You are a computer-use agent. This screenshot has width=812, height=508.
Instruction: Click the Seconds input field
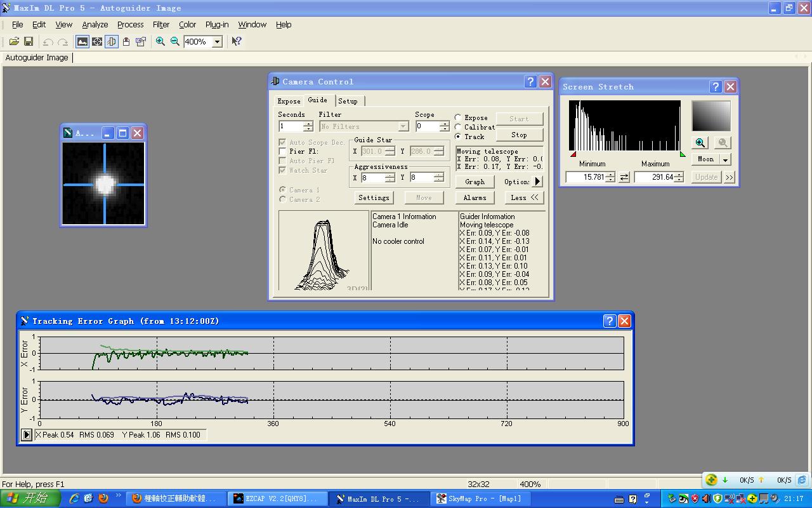point(291,126)
